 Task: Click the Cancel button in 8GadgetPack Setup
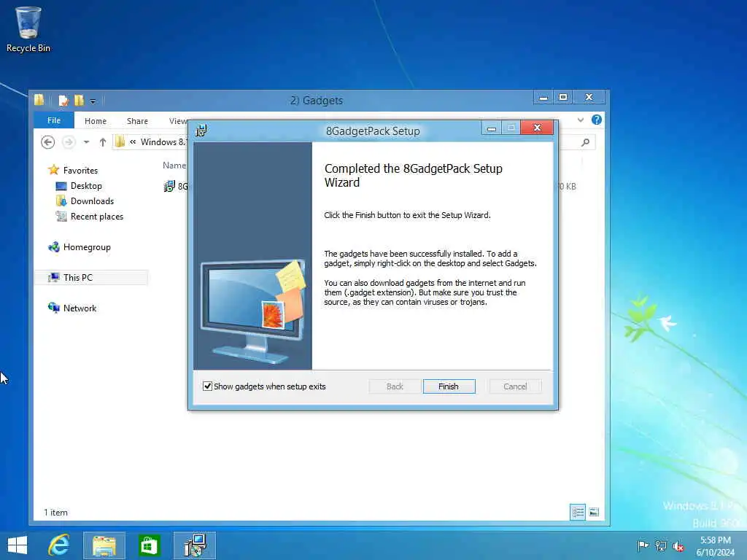(x=515, y=386)
